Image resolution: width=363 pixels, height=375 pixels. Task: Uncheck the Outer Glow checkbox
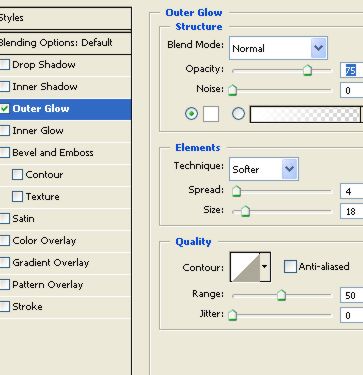click(4, 108)
